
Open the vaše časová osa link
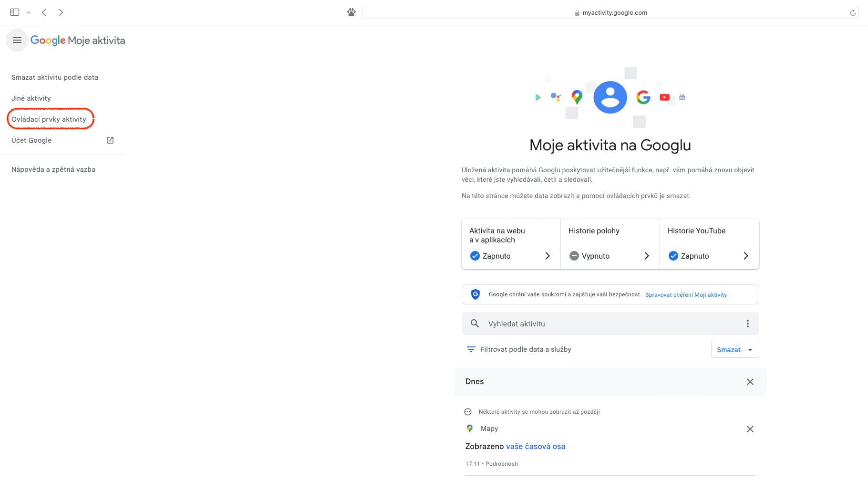point(536,447)
